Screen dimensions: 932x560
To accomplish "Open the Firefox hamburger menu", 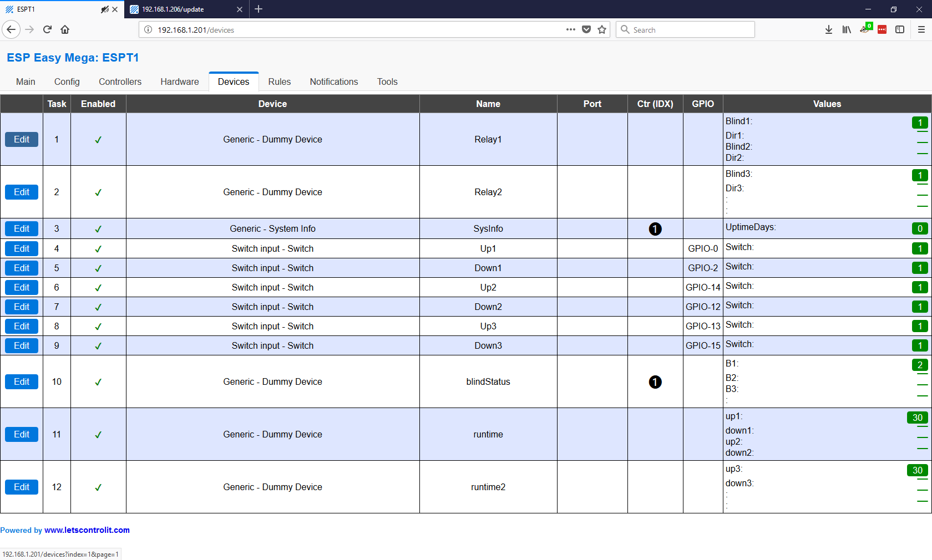I will [x=921, y=29].
